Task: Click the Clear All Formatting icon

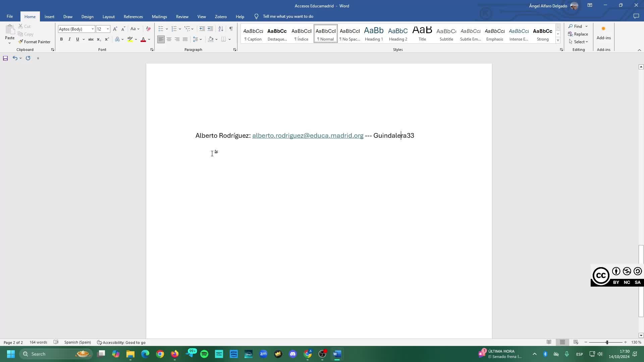Action: (148, 29)
